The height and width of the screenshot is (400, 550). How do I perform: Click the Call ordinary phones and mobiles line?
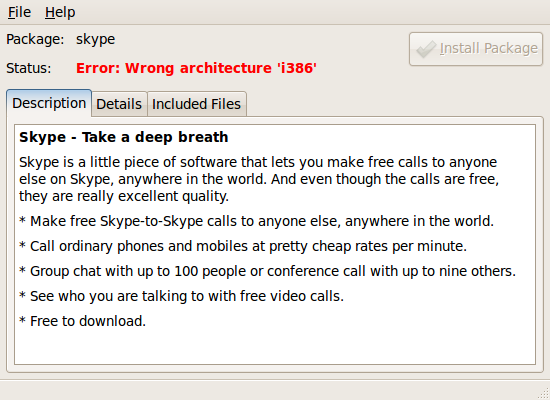pos(243,246)
